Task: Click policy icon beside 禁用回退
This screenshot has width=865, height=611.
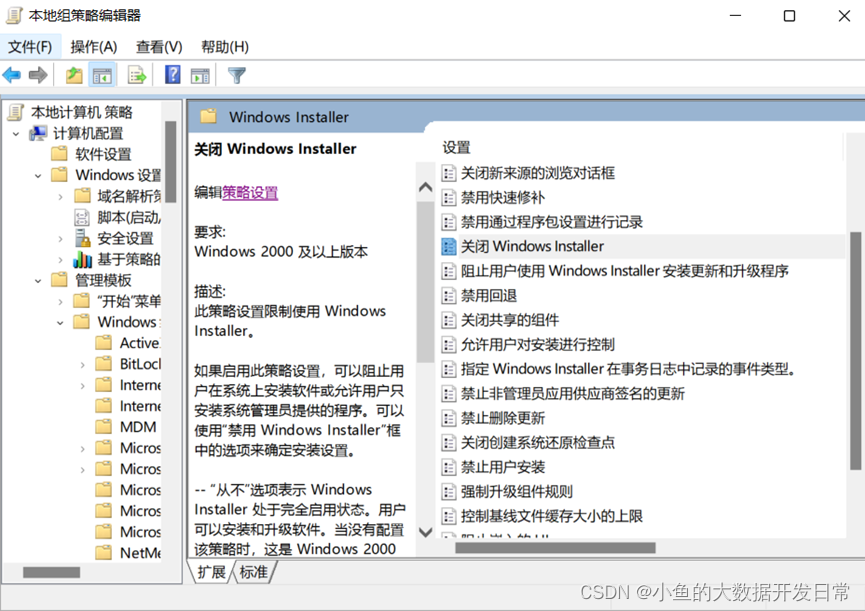Action: (x=449, y=296)
